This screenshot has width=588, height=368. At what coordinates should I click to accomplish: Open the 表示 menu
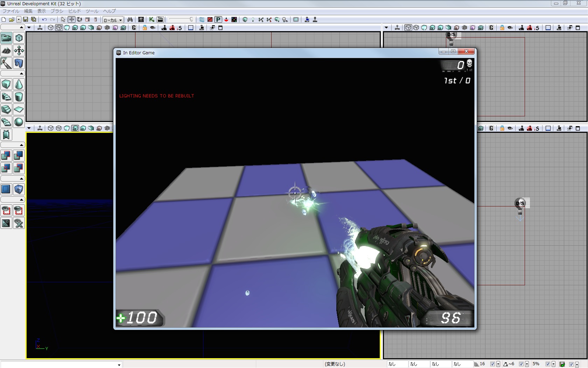(42, 11)
